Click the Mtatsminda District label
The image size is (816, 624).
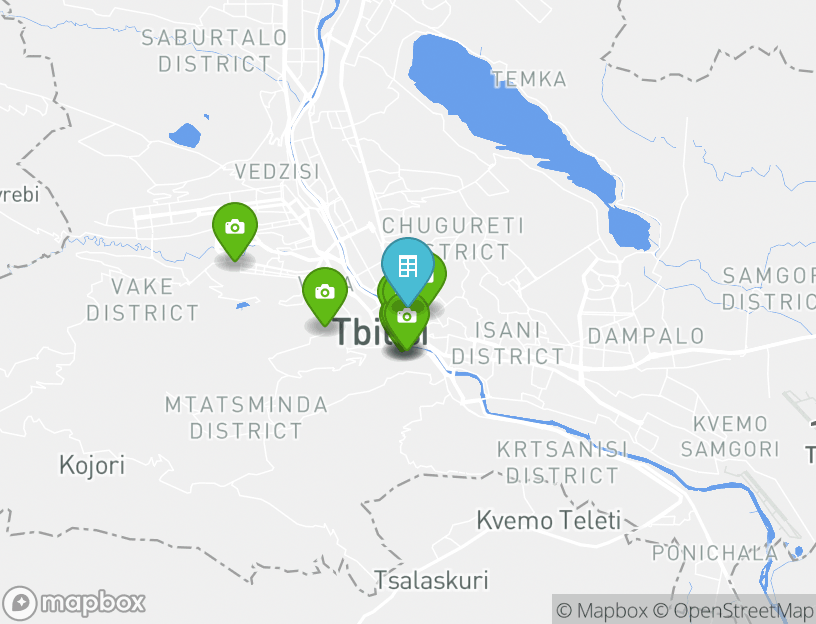point(246,418)
